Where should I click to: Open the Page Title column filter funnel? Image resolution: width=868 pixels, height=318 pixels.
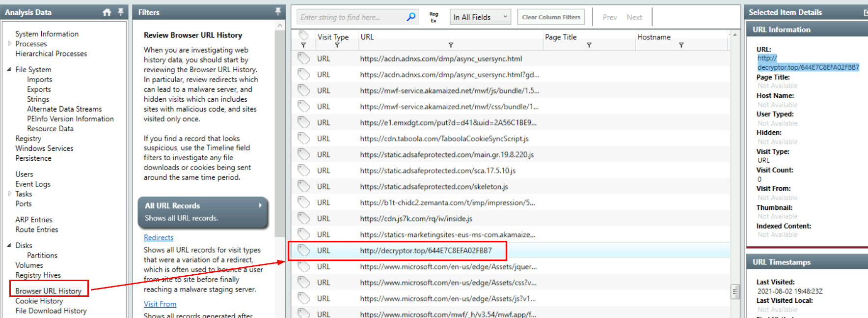589,45
